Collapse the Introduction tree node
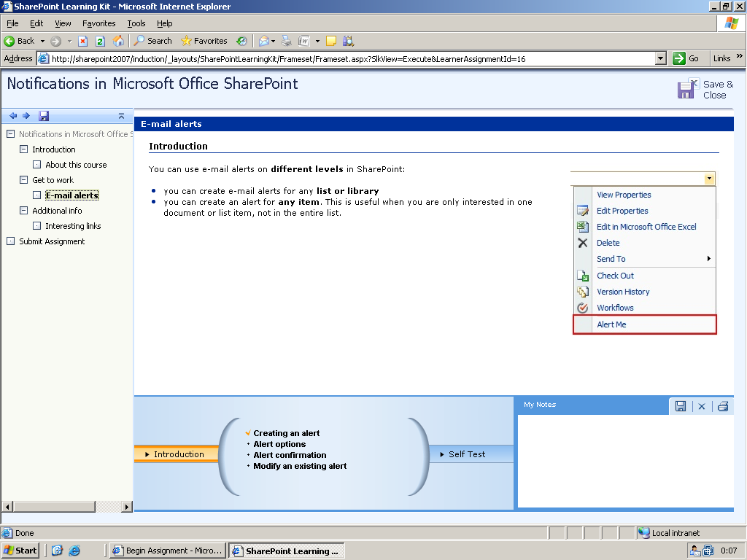This screenshot has width=747, height=560. pos(24,149)
